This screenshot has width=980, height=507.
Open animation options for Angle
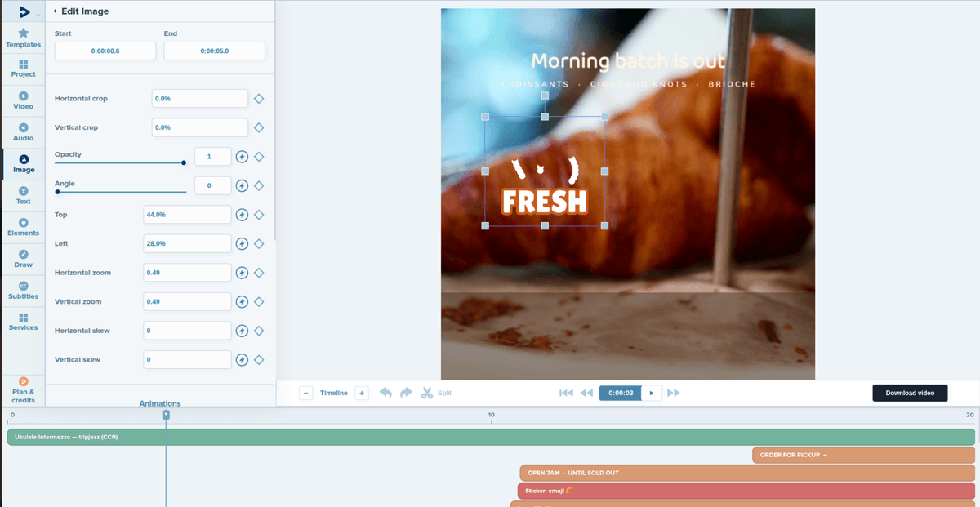[x=242, y=185]
